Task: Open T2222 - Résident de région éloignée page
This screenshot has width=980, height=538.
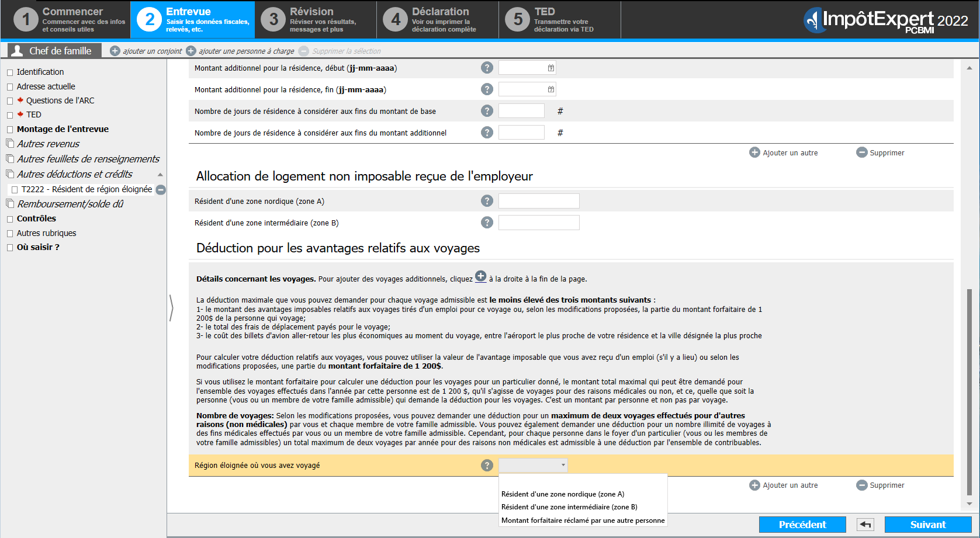Action: (86, 189)
